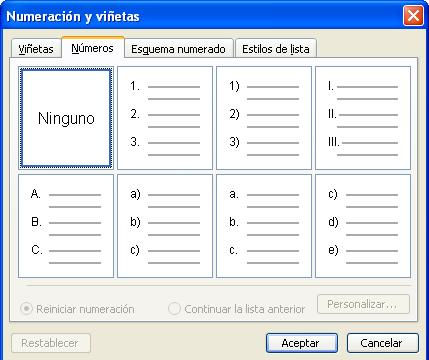Confirm with the Aceptar button

302,343
